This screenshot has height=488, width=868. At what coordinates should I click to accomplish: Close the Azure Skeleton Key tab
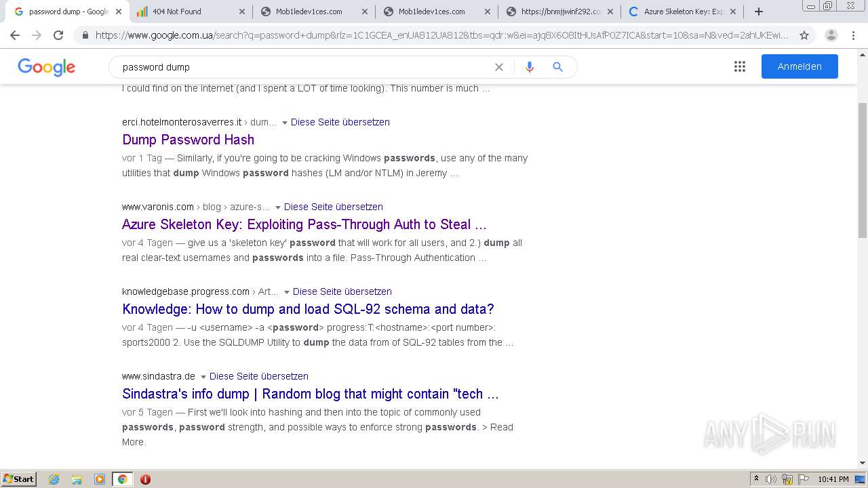click(733, 12)
